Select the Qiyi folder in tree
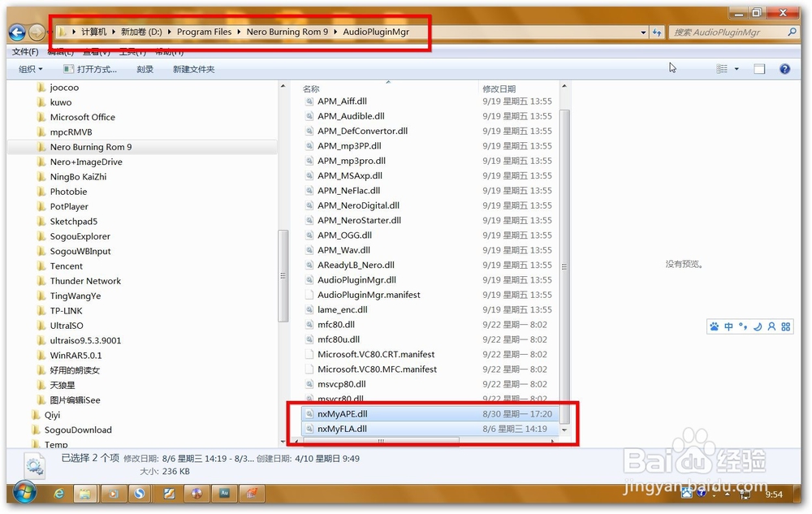The width and height of the screenshot is (812, 514). pyautogui.click(x=52, y=415)
